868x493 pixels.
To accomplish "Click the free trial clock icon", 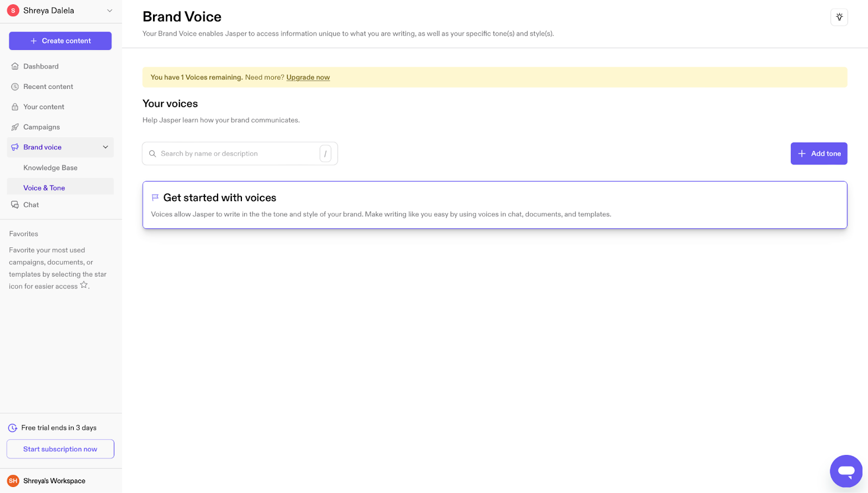I will coord(12,428).
